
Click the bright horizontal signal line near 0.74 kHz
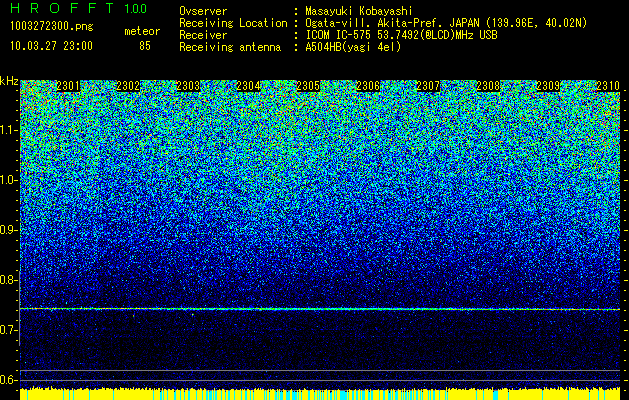tap(320, 309)
